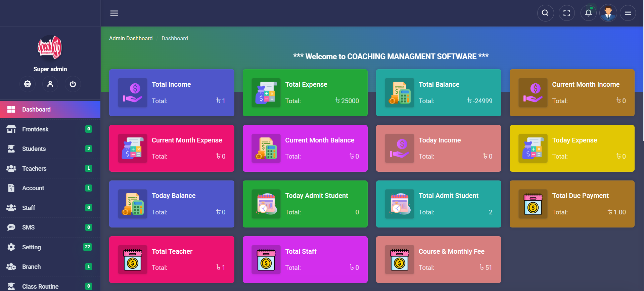Click the Today Expense card icon
The height and width of the screenshot is (291, 644).
coord(533,148)
